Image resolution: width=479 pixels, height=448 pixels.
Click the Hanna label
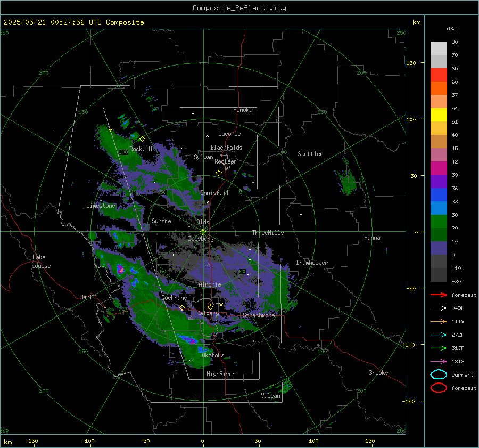tap(372, 238)
